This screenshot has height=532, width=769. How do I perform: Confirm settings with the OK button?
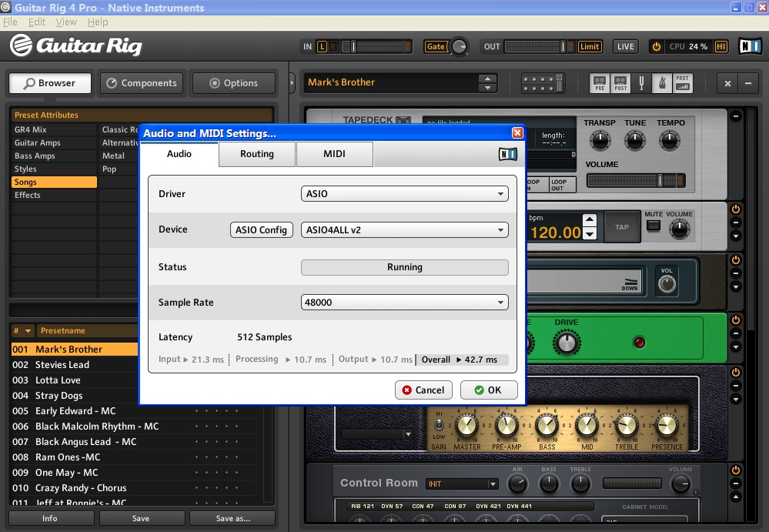click(x=489, y=390)
